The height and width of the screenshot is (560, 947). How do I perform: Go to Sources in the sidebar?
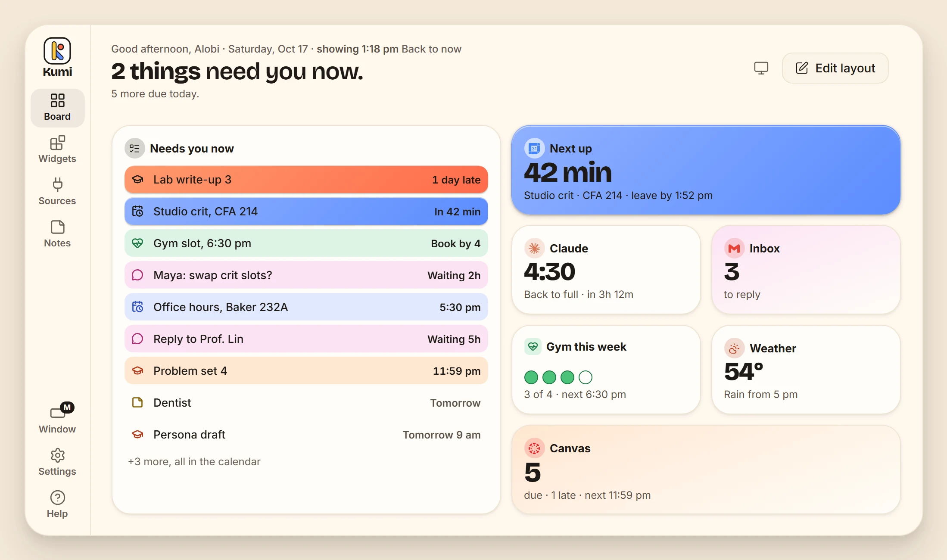tap(57, 192)
